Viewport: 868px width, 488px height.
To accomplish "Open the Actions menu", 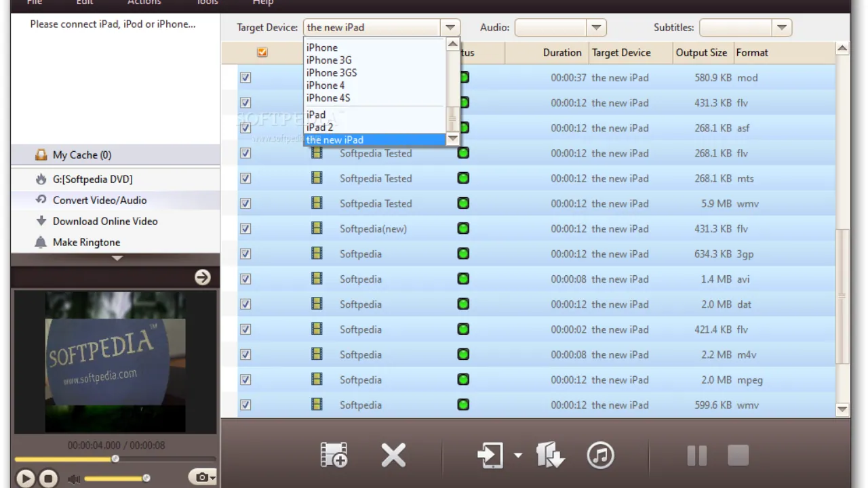I will pos(144,3).
